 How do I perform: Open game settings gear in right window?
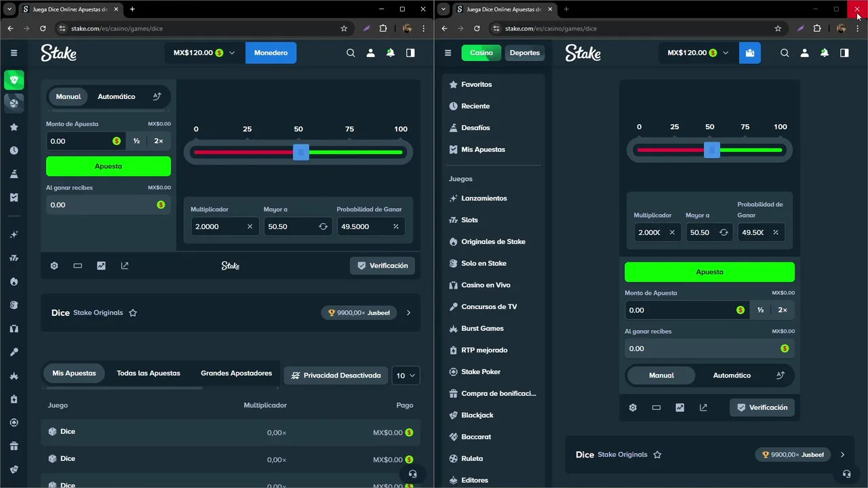point(633,407)
